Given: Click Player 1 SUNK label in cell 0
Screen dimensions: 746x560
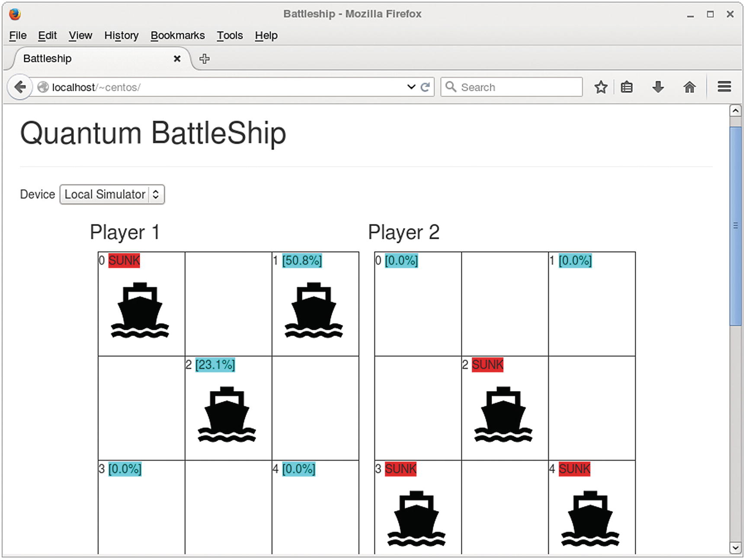Looking at the screenshot, I should (124, 261).
